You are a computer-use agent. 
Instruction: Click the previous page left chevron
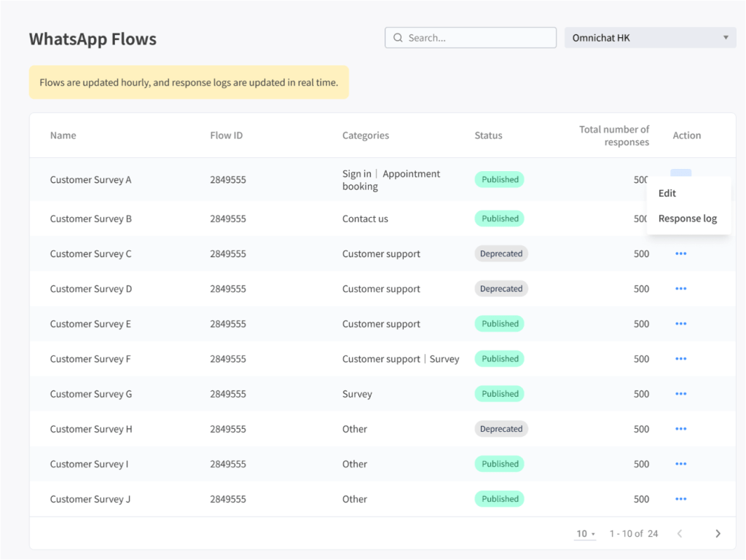[x=680, y=533]
